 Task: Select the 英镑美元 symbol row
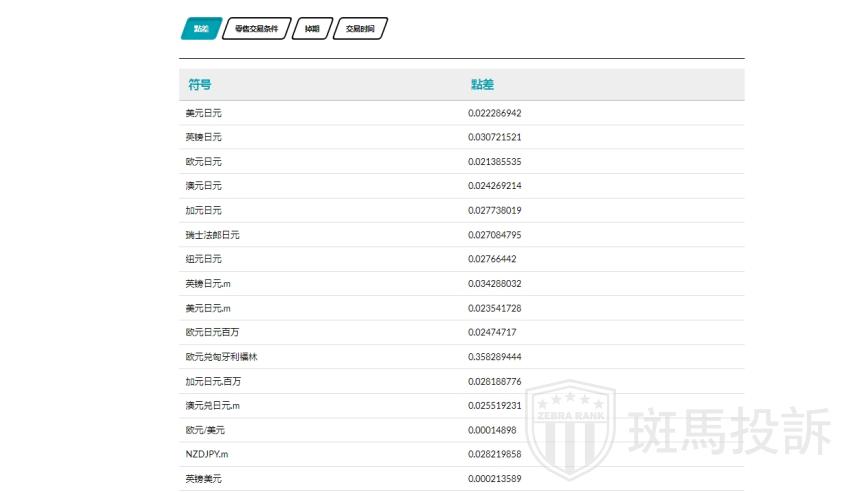pos(203,479)
